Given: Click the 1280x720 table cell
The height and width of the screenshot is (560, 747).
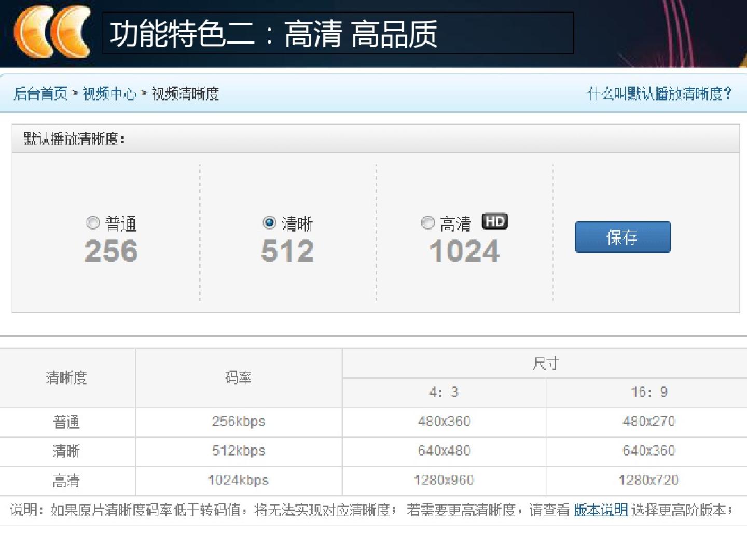Looking at the screenshot, I should [x=648, y=480].
